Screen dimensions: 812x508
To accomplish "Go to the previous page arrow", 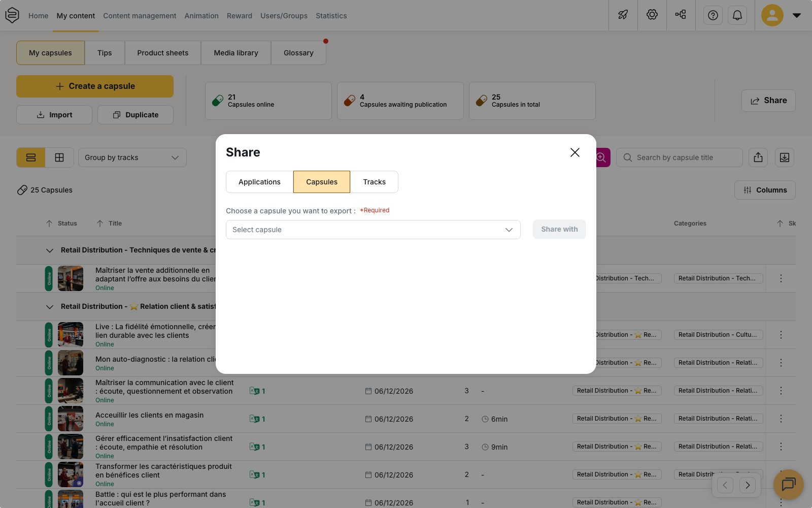I will click(x=725, y=485).
